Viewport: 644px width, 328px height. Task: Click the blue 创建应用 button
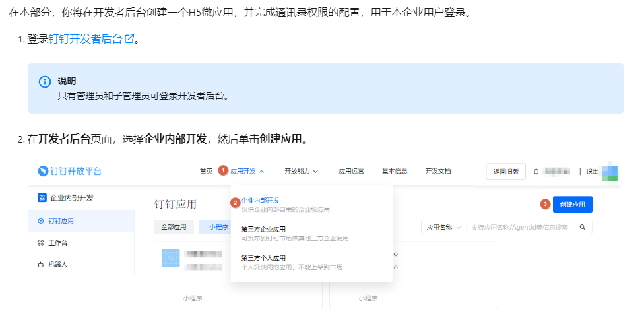point(573,205)
